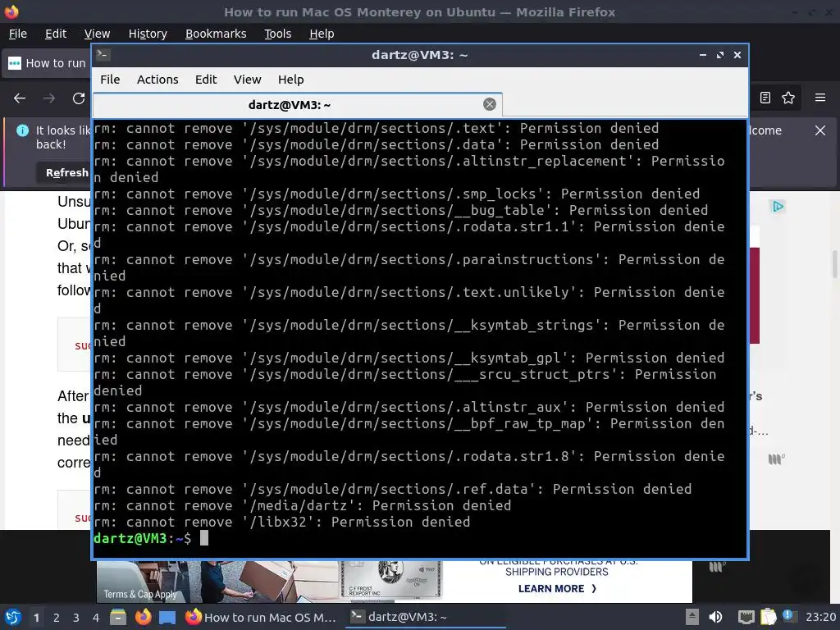Open Firefox Edit menu
This screenshot has width=840, height=630.
(x=56, y=33)
